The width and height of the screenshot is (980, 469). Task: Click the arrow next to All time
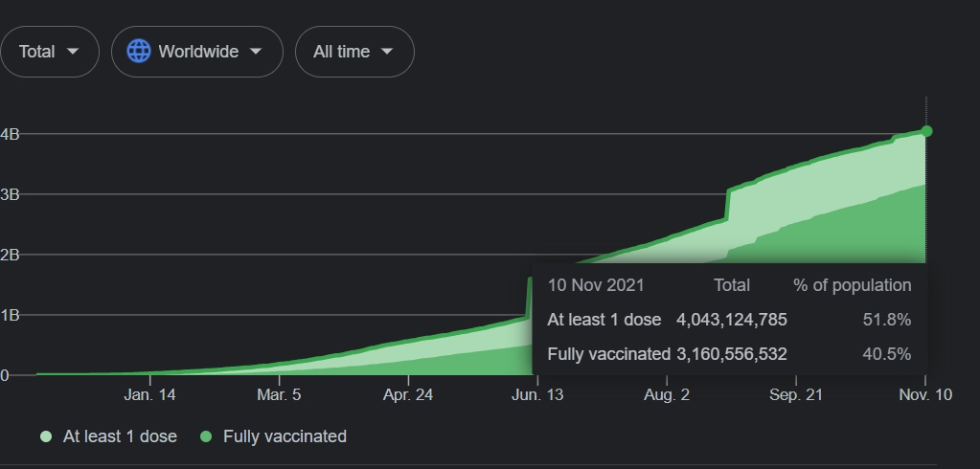(x=387, y=52)
